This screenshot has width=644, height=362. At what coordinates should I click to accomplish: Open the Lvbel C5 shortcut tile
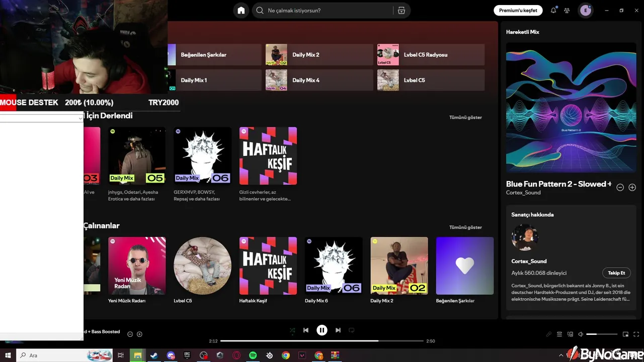tap(431, 80)
